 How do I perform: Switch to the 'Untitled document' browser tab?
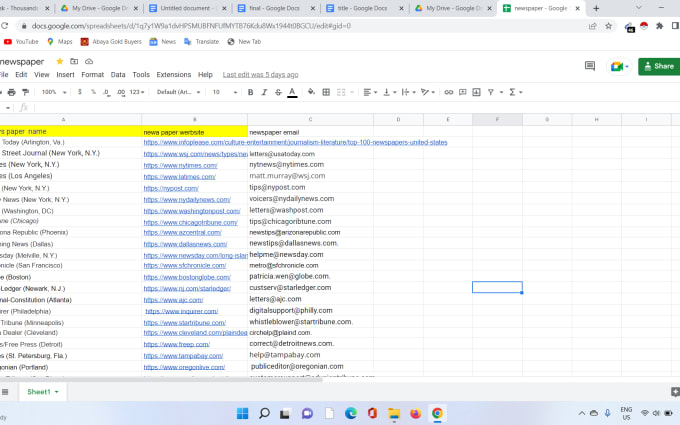(x=185, y=8)
